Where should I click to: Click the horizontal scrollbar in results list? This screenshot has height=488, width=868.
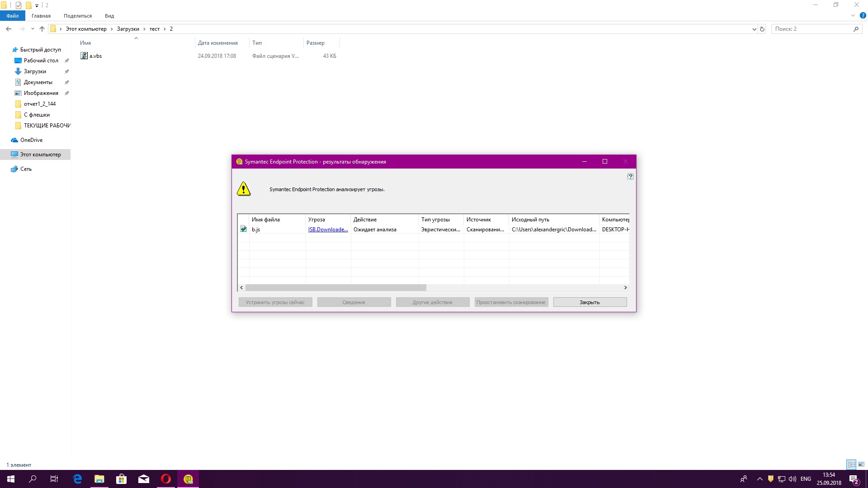(335, 288)
